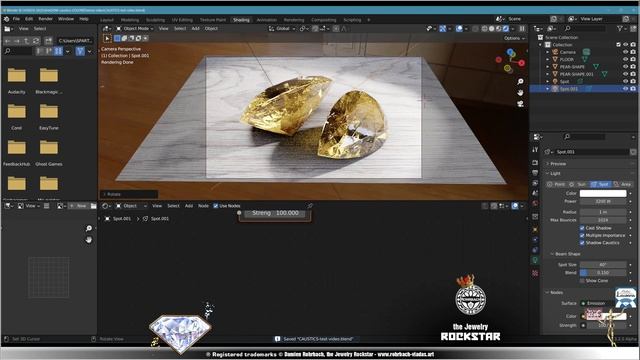Click the viewport zoom magnifier icon
The width and height of the screenshot is (640, 360).
tap(520, 82)
